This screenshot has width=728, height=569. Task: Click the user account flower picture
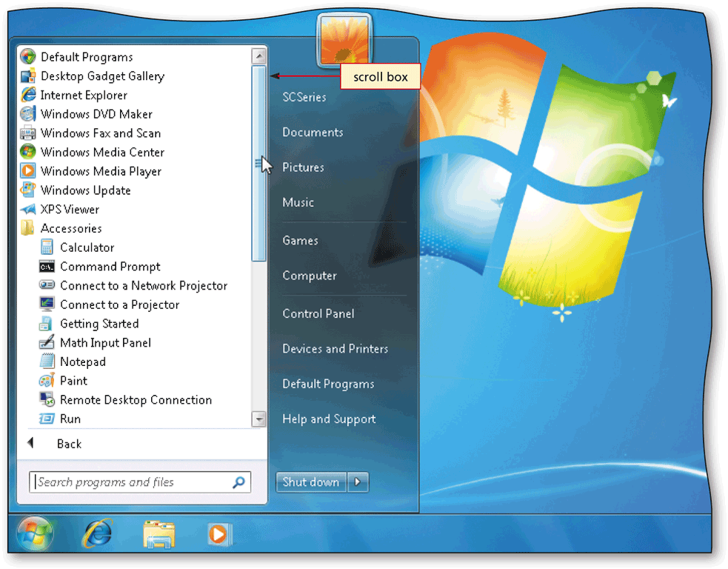pyautogui.click(x=344, y=39)
